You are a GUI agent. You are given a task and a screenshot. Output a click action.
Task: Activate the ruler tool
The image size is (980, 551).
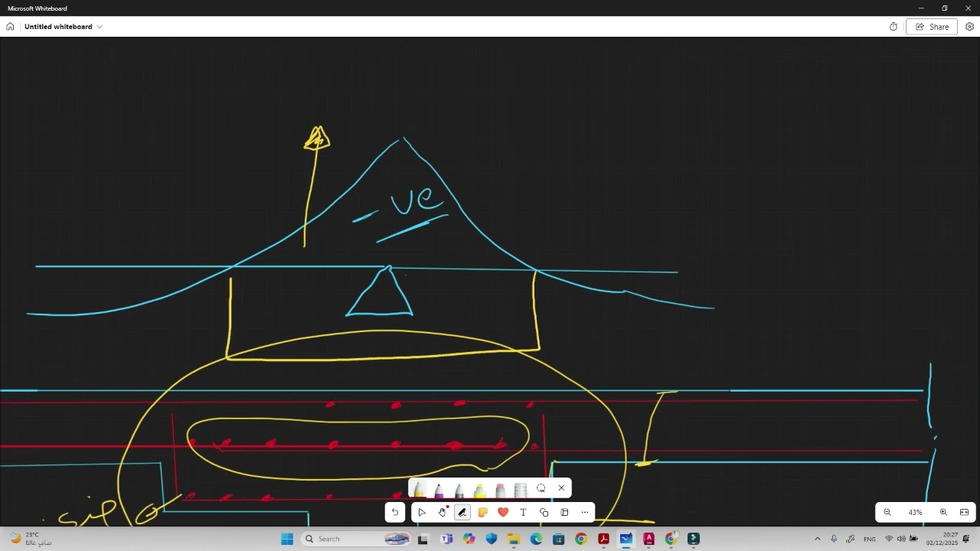click(x=521, y=489)
